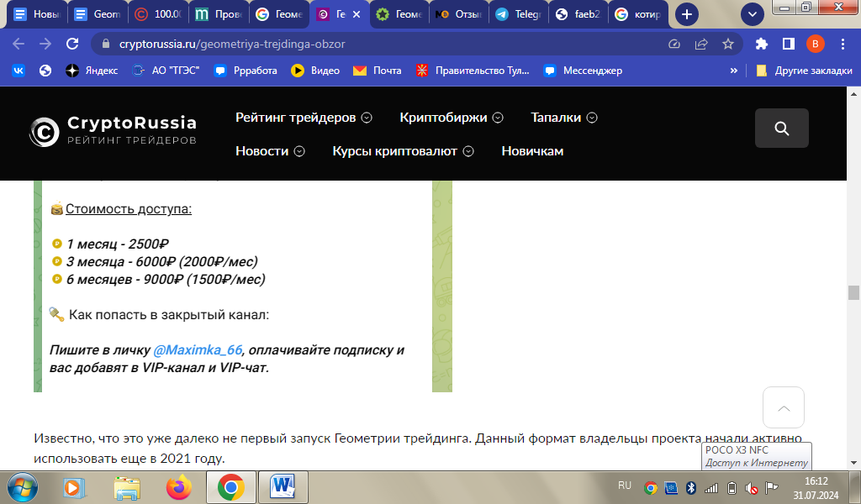Switch to the Прове tab
The width and height of the screenshot is (861, 504).
(219, 14)
